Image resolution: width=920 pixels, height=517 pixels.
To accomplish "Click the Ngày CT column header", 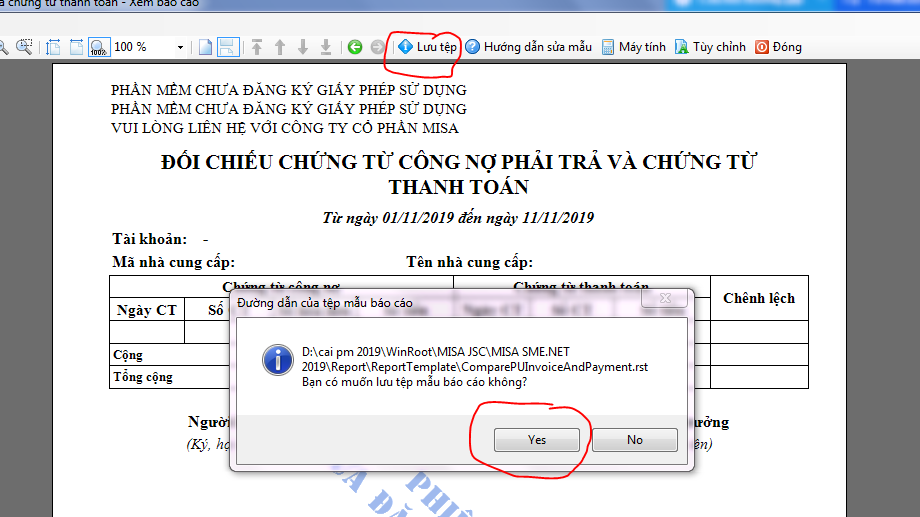I will click(x=147, y=310).
